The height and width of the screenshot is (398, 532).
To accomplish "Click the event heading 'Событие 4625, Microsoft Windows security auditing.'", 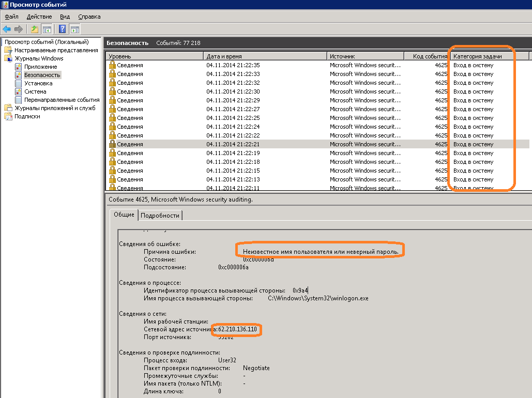I will pyautogui.click(x=180, y=200).
